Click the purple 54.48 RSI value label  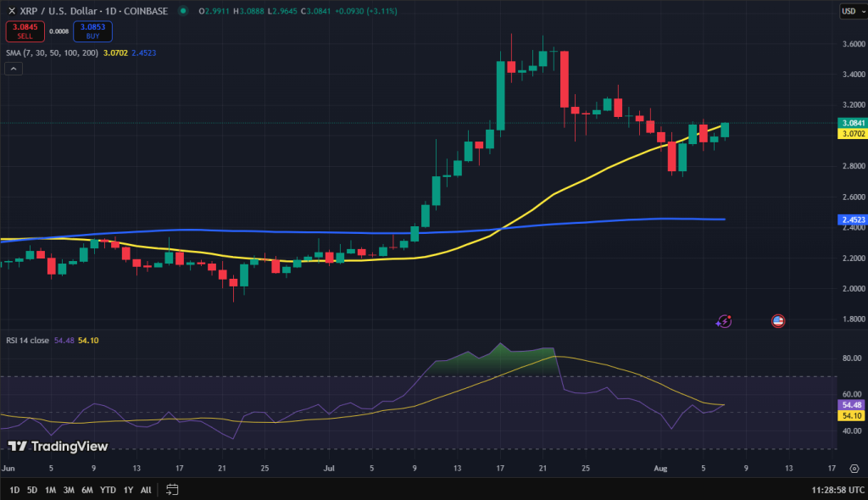point(851,405)
